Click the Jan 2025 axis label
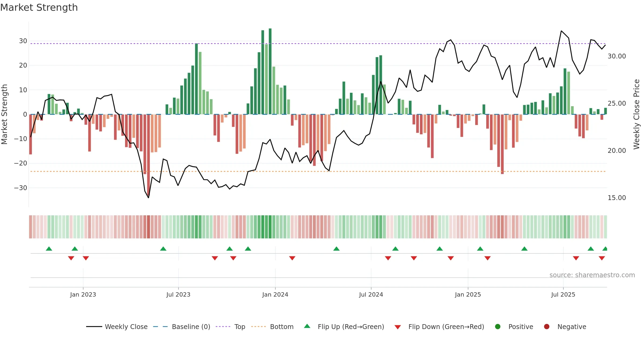This screenshot has height=362, width=644. (468, 294)
